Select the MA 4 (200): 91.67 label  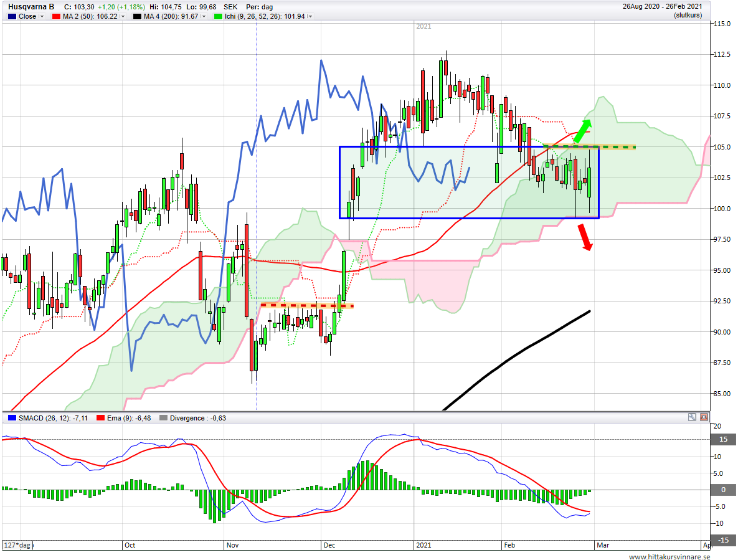coord(171,16)
